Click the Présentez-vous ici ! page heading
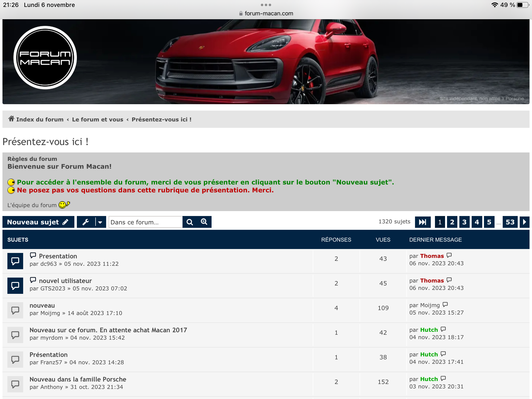Viewport: 532px width, 399px height. (46, 142)
